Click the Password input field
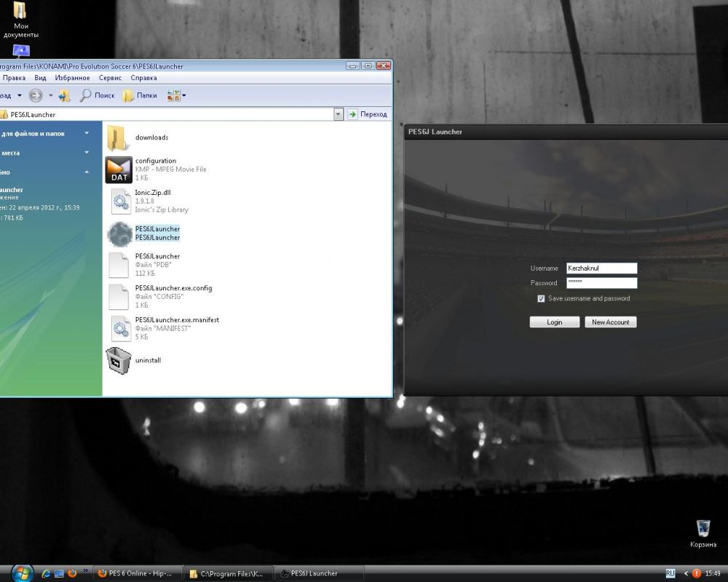Viewport: 728px width, 582px height. tap(602, 283)
